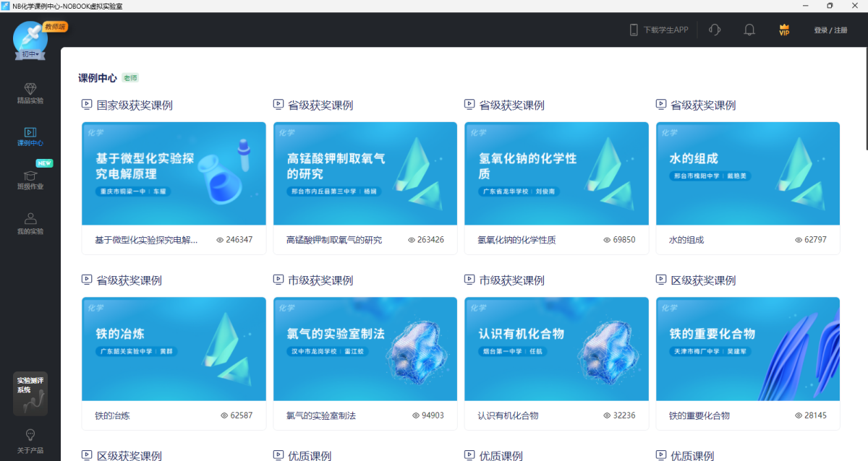Open 氢氧化钠的化学性质 card image
This screenshot has width=868, height=461.
(x=556, y=173)
